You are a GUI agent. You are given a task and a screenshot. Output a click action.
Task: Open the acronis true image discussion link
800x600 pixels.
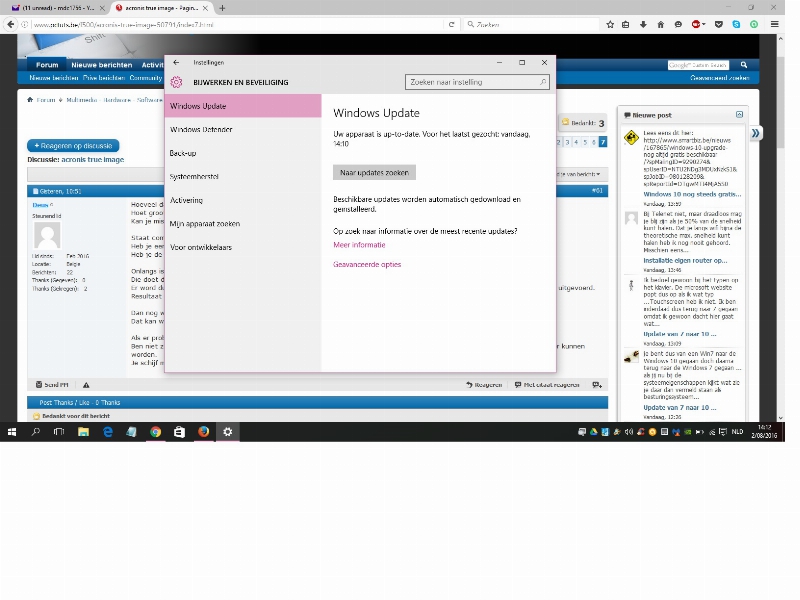pos(92,160)
